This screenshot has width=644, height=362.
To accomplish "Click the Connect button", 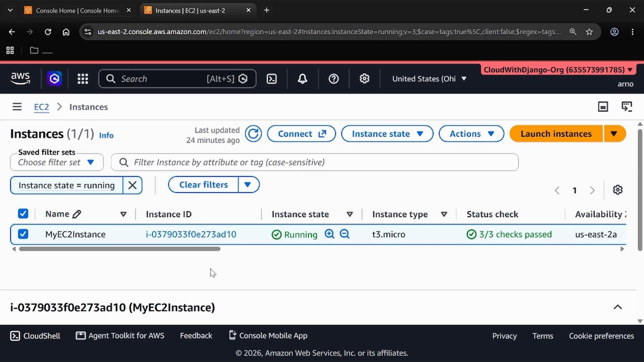I will (301, 134).
